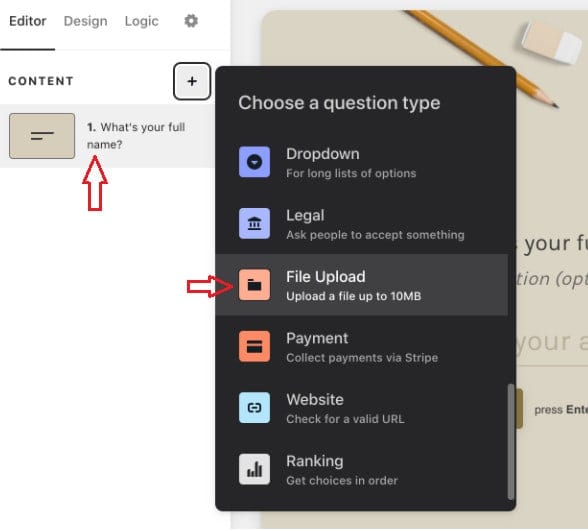Click the File Upload folder icon
The height and width of the screenshot is (531, 588).
coord(254,285)
